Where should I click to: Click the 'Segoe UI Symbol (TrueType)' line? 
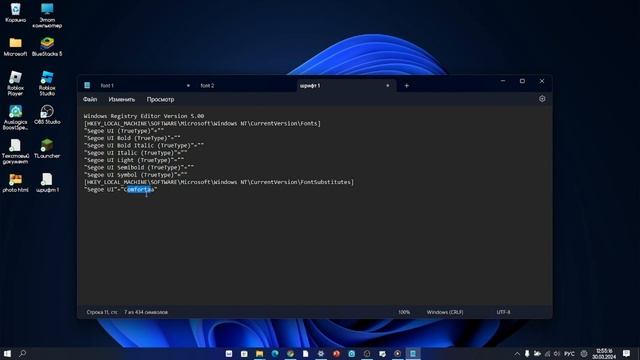click(x=136, y=175)
